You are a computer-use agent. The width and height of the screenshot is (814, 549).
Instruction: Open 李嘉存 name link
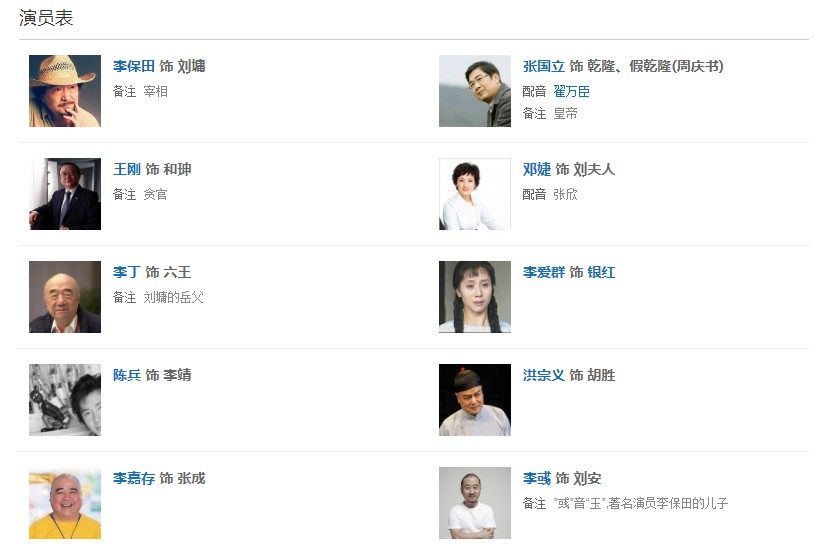point(134,478)
